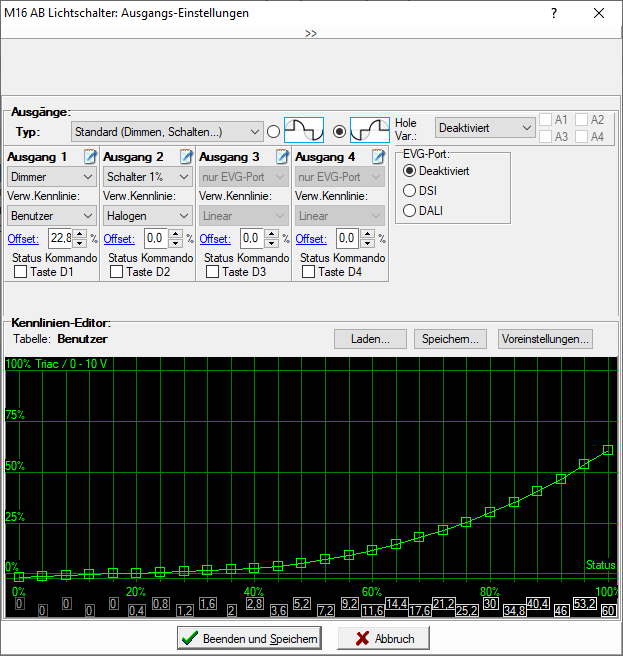Select the DALI EVG-Port radio button
This screenshot has height=656, width=623.
[409, 210]
